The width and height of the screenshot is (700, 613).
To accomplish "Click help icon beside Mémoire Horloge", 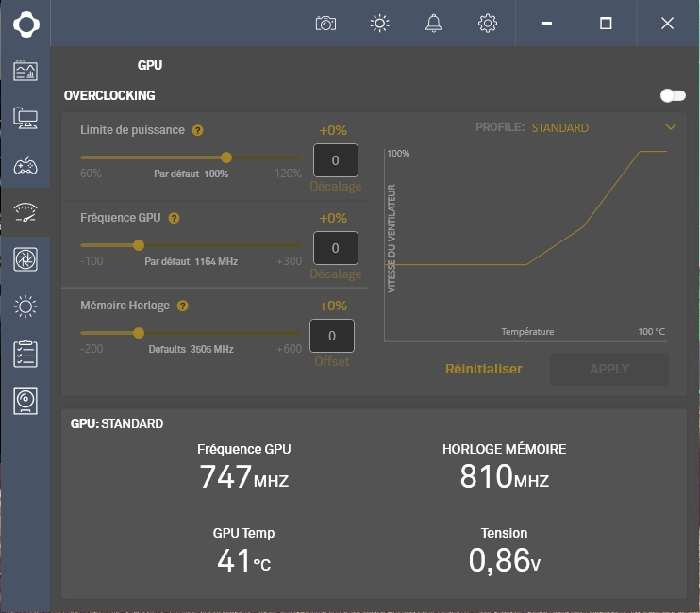I will tap(183, 306).
